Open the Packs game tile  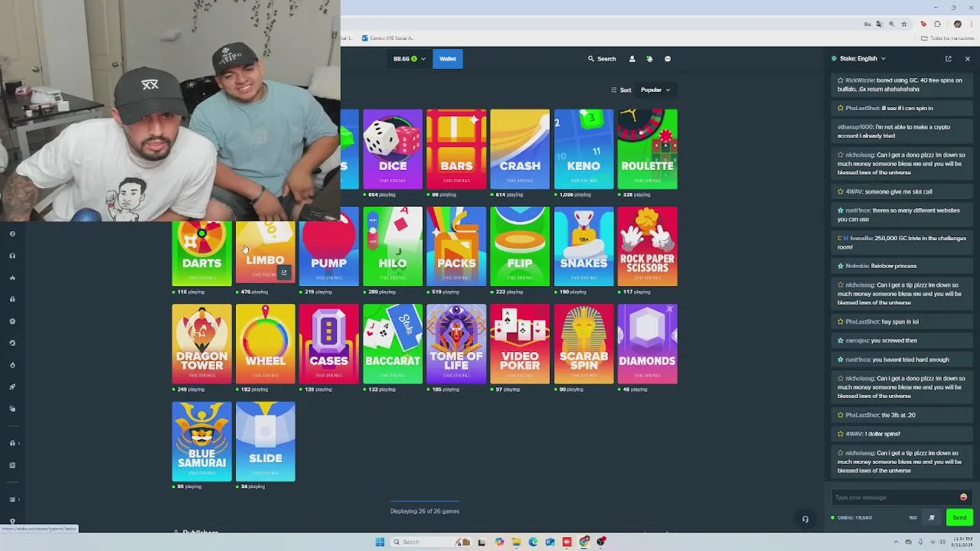(x=456, y=246)
